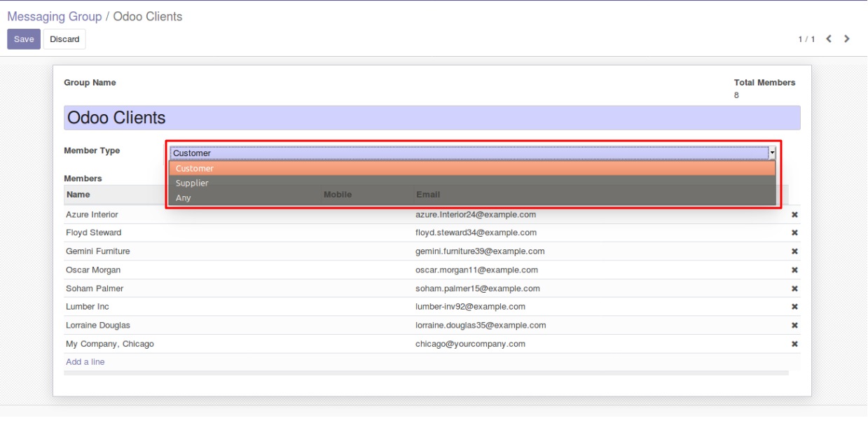Click the Save button

(24, 39)
